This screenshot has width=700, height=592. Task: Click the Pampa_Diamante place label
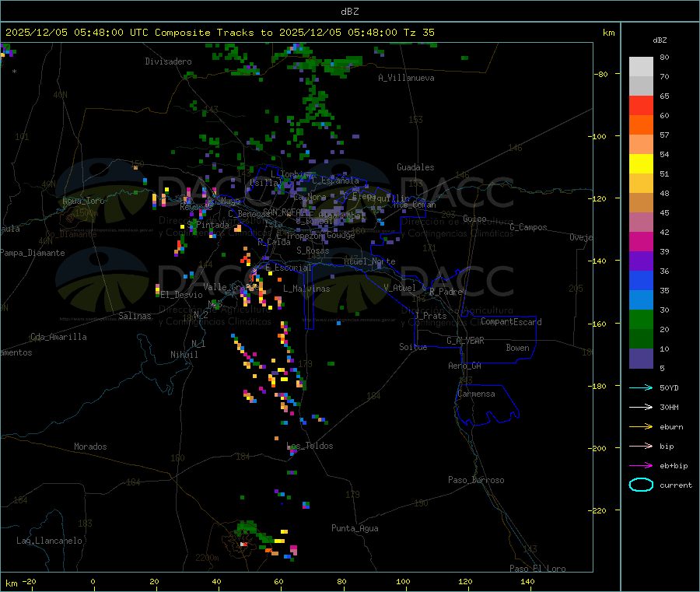[x=33, y=253]
